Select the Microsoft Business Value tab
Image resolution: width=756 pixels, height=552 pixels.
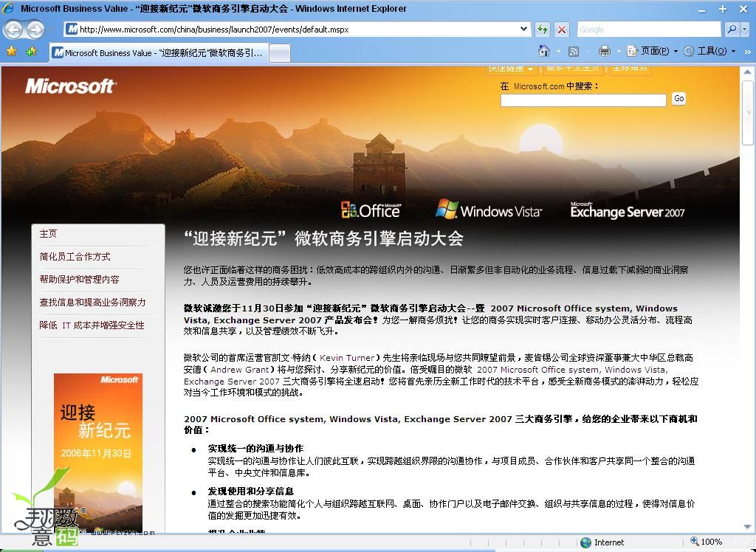[x=159, y=53]
